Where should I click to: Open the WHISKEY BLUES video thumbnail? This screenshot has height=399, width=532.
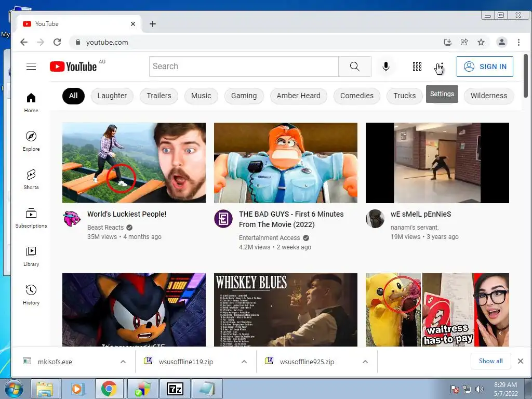click(x=286, y=310)
